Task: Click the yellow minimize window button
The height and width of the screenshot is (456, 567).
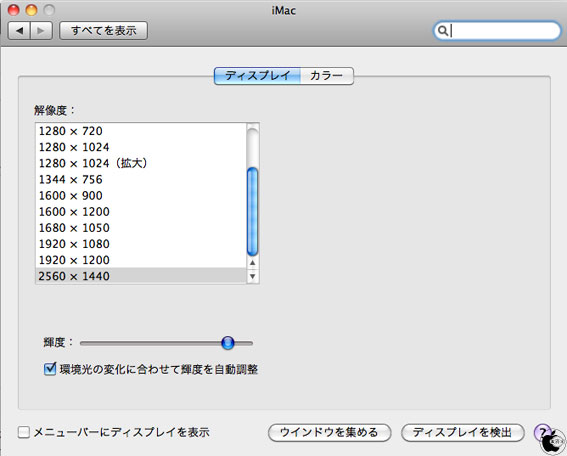Action: (x=31, y=10)
